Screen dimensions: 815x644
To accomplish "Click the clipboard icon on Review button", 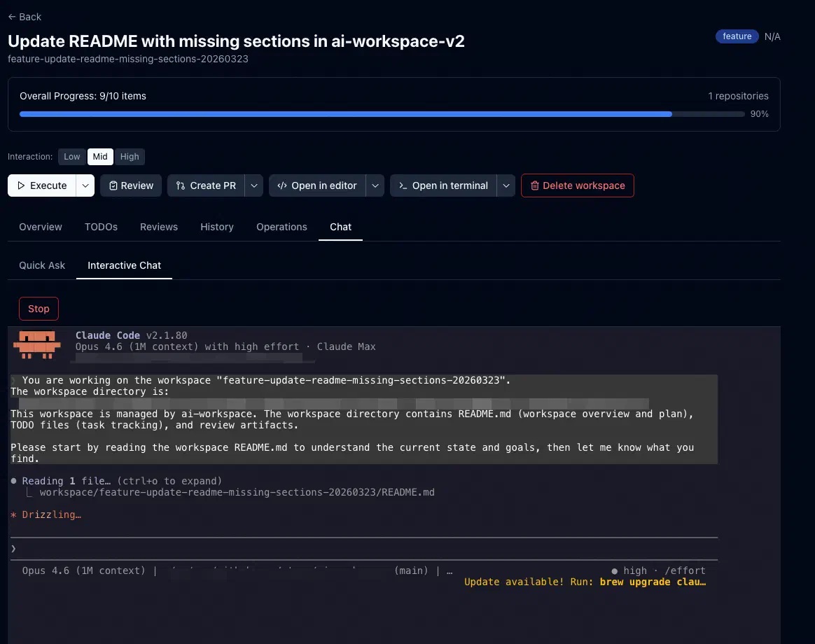I will tap(113, 185).
